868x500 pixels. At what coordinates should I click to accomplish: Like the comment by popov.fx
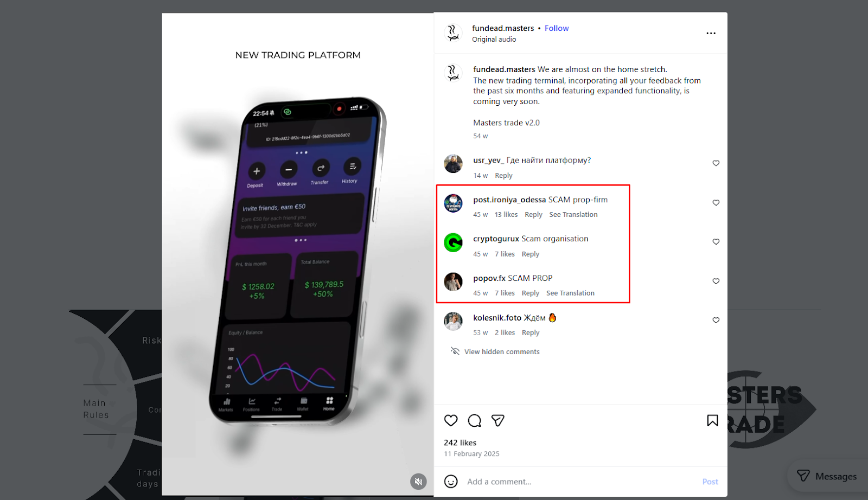click(x=716, y=281)
